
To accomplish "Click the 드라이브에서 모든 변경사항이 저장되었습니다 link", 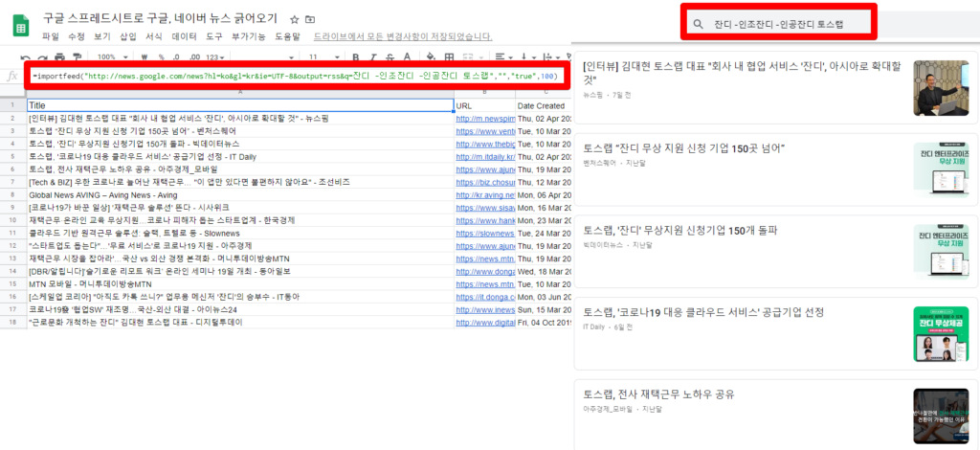I will (x=403, y=36).
